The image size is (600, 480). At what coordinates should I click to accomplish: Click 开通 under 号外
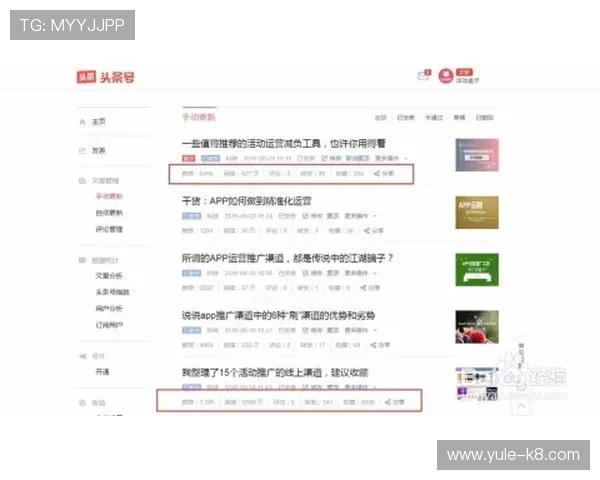coord(102,372)
